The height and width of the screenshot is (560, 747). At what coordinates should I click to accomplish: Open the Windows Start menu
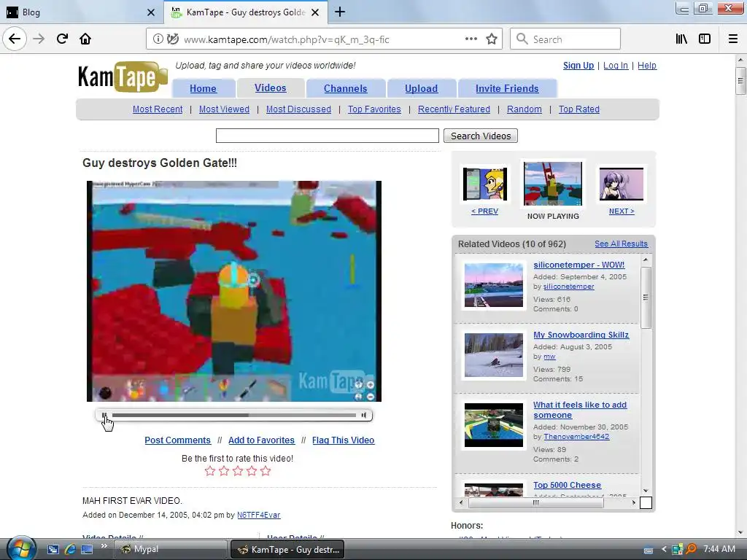coord(21,548)
